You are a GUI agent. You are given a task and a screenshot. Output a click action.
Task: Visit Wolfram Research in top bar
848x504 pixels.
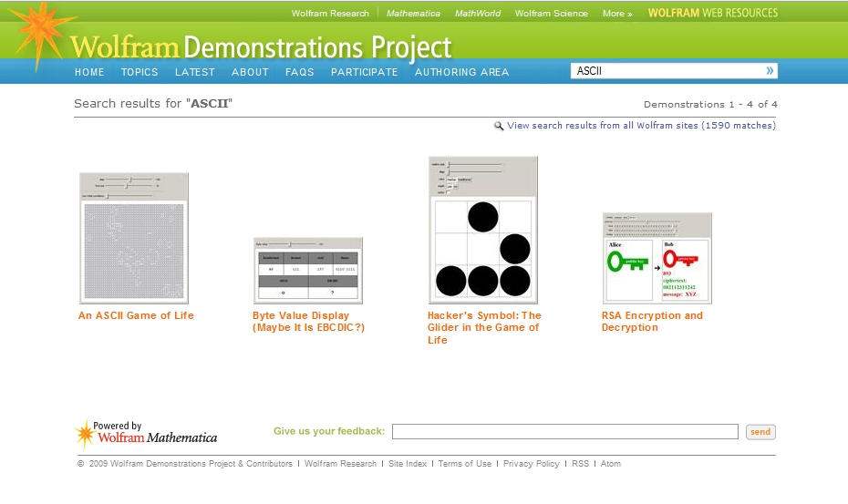(330, 14)
